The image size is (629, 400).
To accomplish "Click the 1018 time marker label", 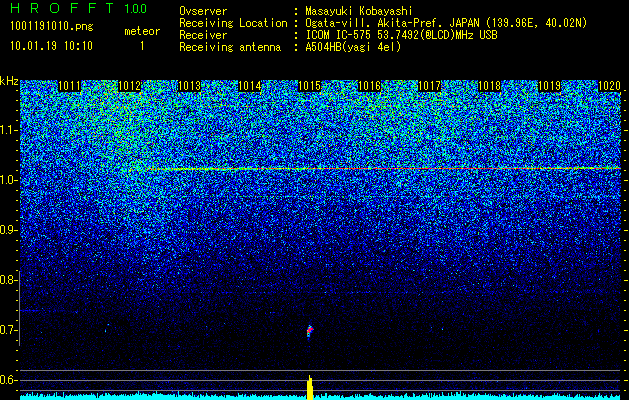I will coord(490,86).
